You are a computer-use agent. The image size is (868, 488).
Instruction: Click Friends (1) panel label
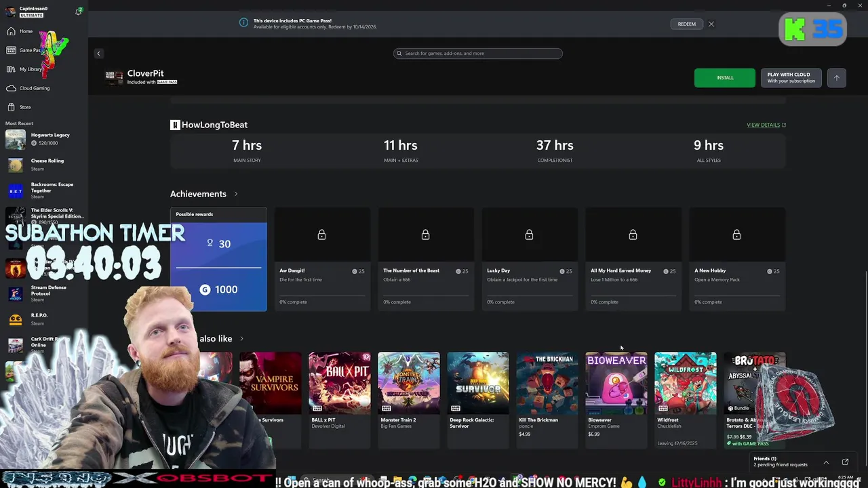click(x=765, y=459)
